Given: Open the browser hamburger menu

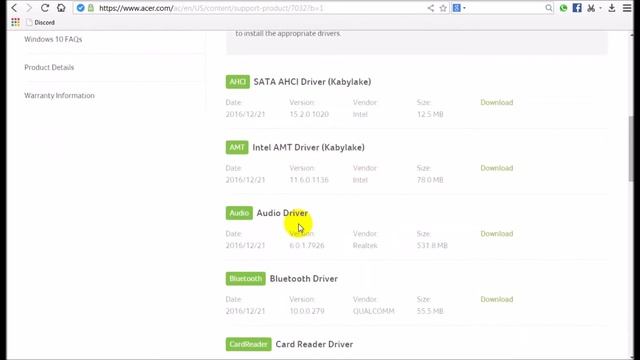Looking at the screenshot, I should pos(627,8).
